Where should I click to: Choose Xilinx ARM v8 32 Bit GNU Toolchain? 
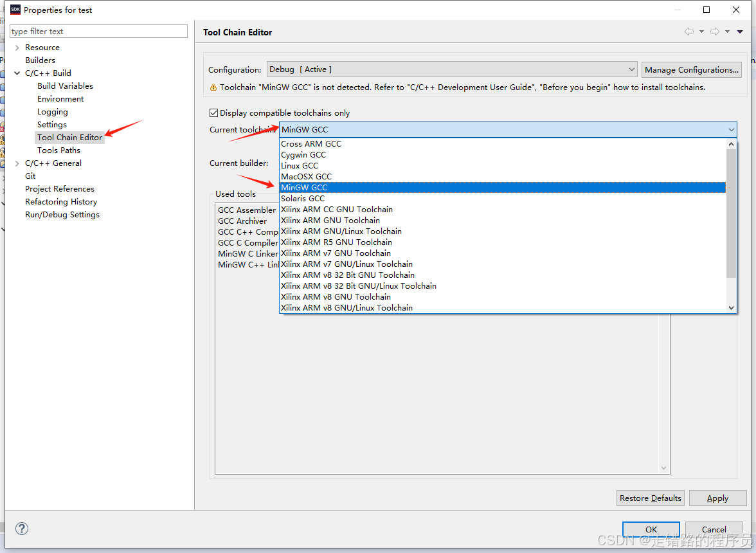503,275
